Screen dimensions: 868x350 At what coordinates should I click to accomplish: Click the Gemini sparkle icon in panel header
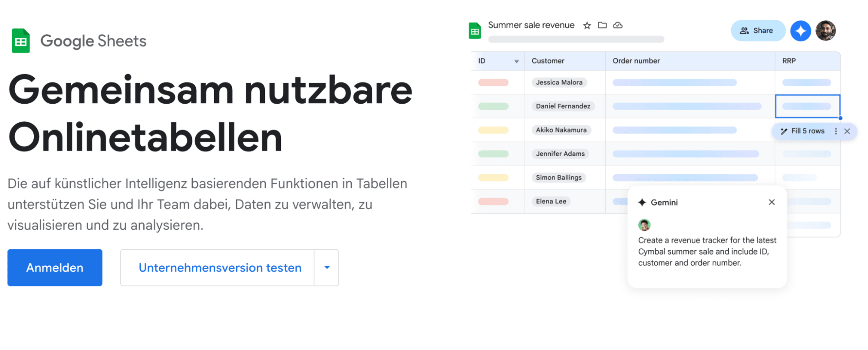point(642,202)
